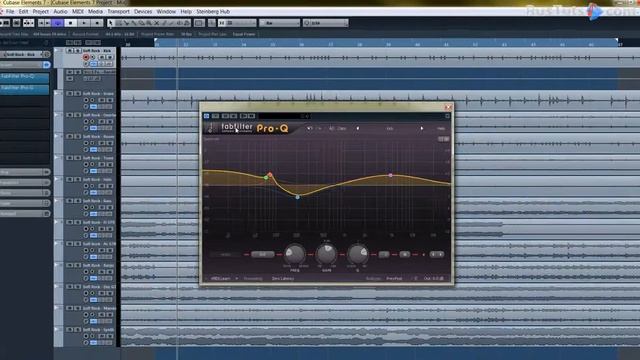Load previous preset with Pro-Q left arrow

358,129
